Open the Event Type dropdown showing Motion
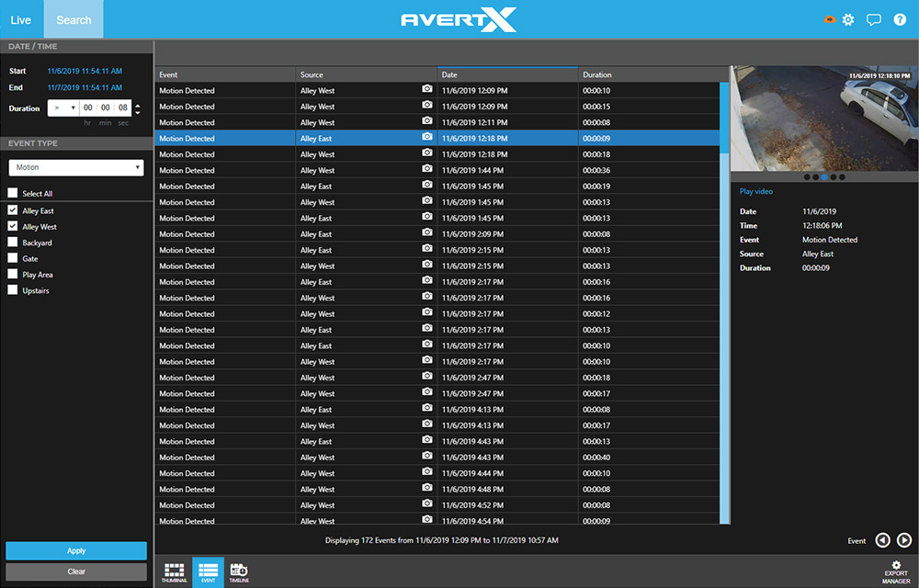 pyautogui.click(x=75, y=167)
